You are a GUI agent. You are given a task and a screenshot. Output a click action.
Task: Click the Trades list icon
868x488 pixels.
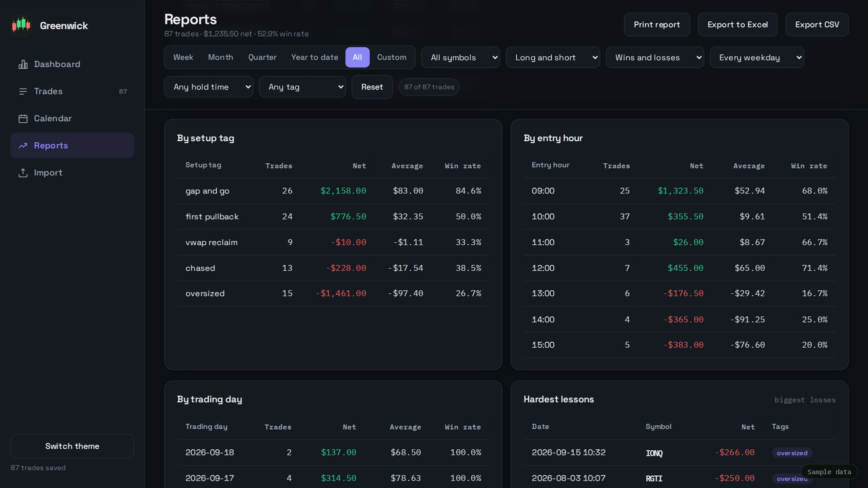click(x=23, y=91)
